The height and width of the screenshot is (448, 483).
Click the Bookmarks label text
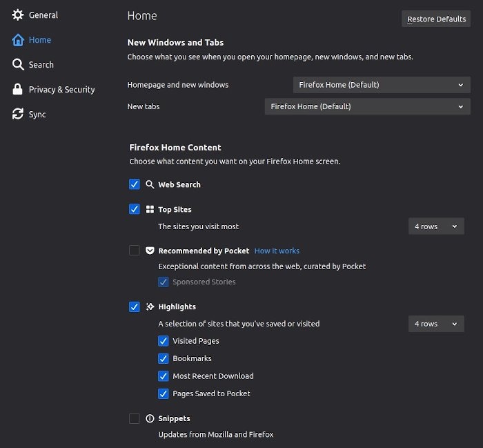(192, 358)
